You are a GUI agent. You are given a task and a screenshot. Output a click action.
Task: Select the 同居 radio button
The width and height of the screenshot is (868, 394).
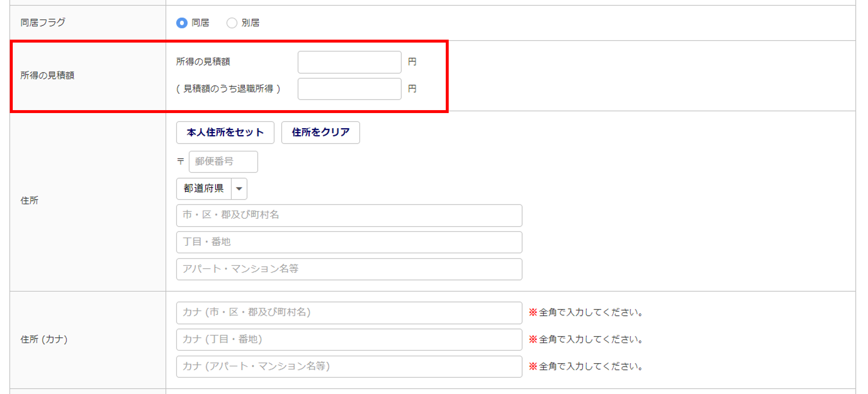(182, 23)
